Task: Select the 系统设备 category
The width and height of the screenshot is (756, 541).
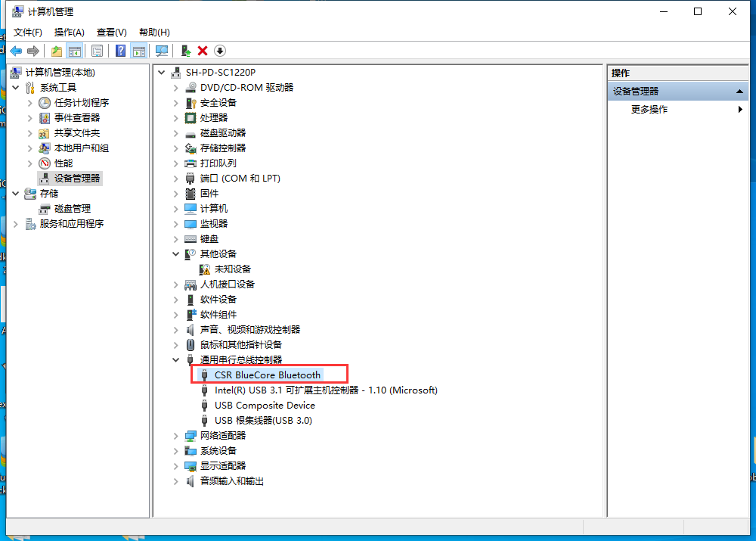Action: (x=218, y=451)
